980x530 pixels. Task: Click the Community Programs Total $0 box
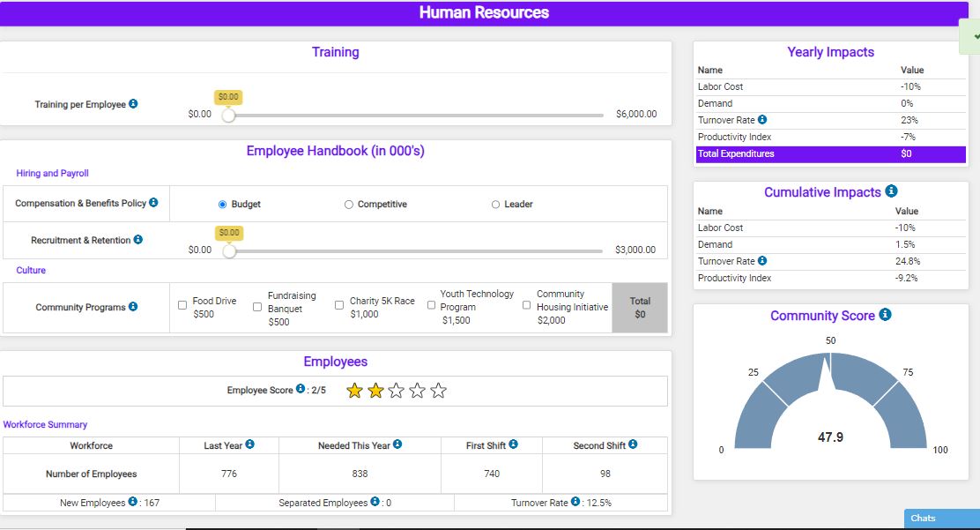640,307
